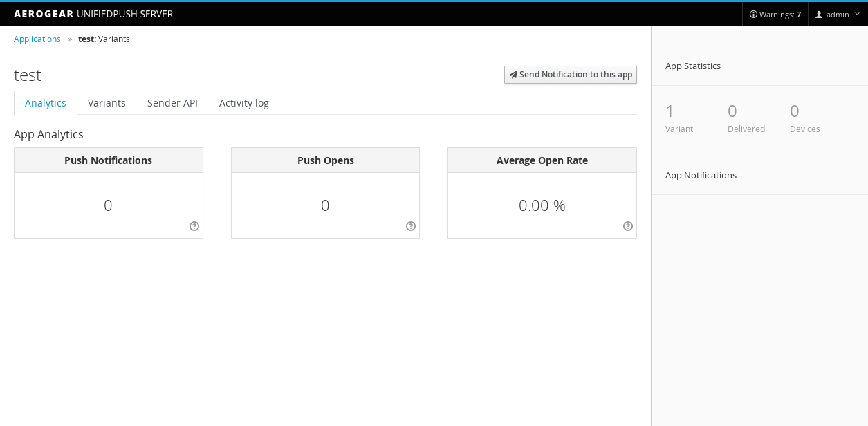Expand the admin dropdown arrow
The image size is (868, 426).
click(857, 15)
